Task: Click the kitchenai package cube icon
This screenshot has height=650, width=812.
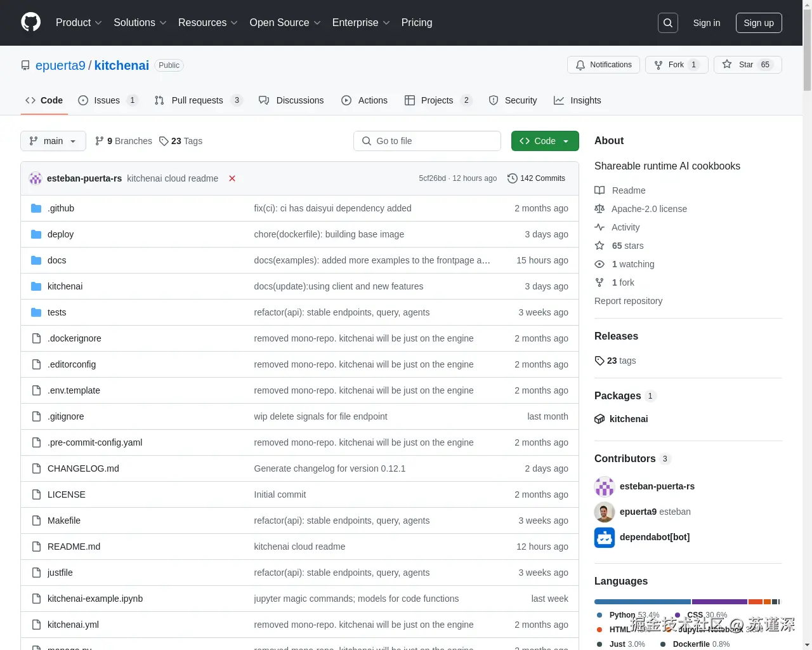Action: (599, 419)
